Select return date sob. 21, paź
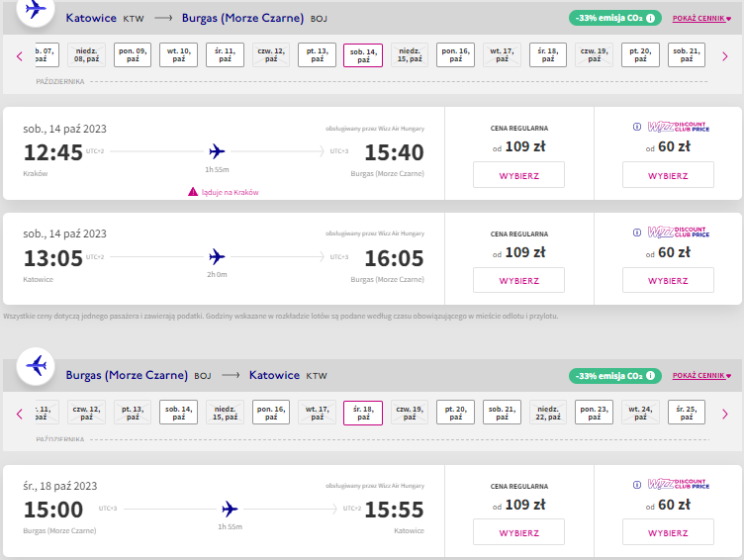Image resolution: width=744 pixels, height=560 pixels. click(x=502, y=412)
